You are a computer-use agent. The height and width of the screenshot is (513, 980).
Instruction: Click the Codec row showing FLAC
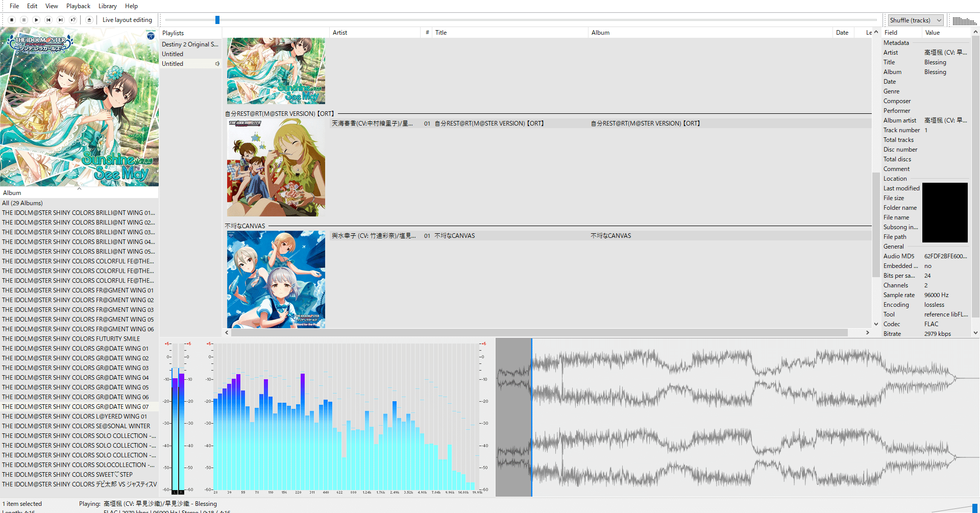[x=926, y=324]
